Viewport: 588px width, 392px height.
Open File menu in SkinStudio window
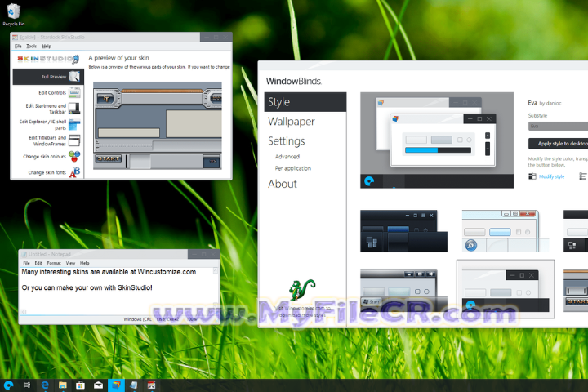coord(18,46)
